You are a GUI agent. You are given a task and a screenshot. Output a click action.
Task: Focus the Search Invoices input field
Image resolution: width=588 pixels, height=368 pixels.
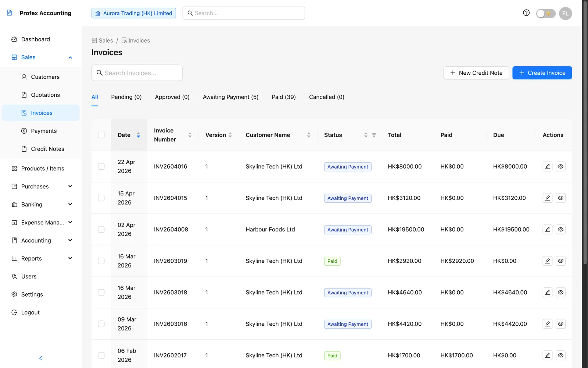point(137,73)
